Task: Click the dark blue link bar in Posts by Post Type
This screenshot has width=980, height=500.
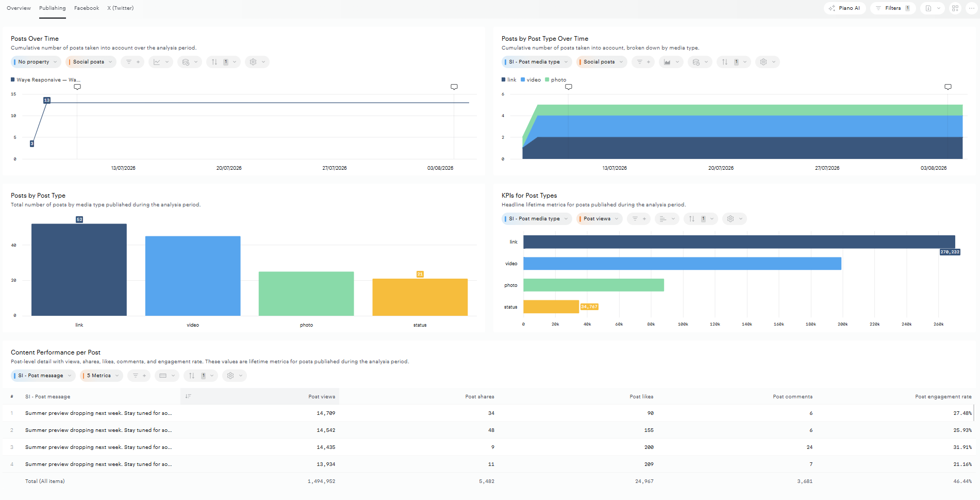Action: tap(79, 269)
